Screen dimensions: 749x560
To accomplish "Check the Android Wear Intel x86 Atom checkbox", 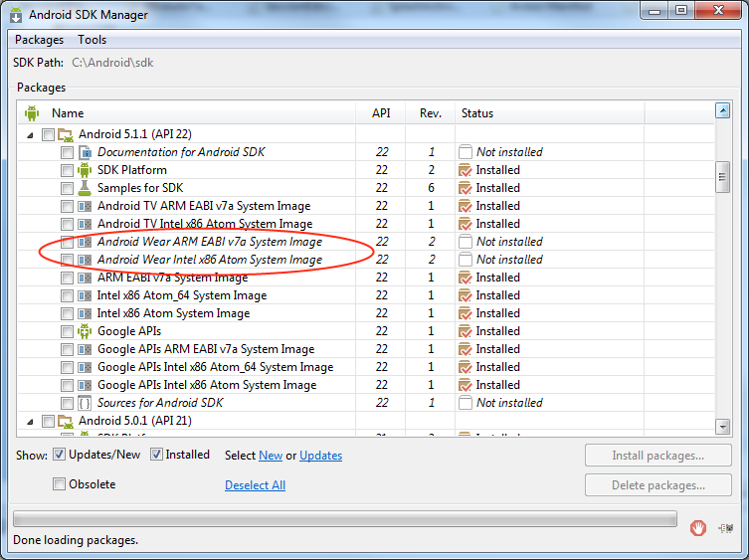I will tap(67, 260).
